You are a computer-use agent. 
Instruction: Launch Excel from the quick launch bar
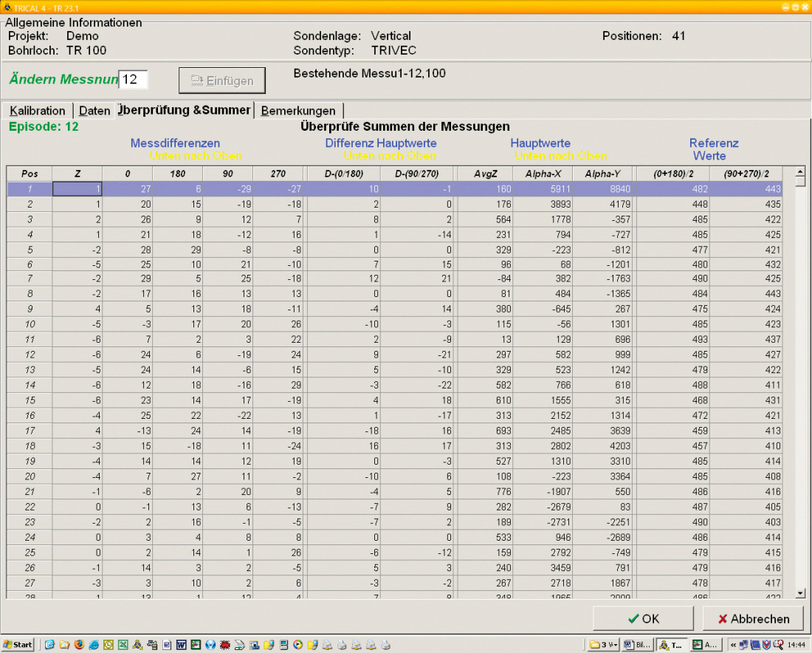point(123,645)
